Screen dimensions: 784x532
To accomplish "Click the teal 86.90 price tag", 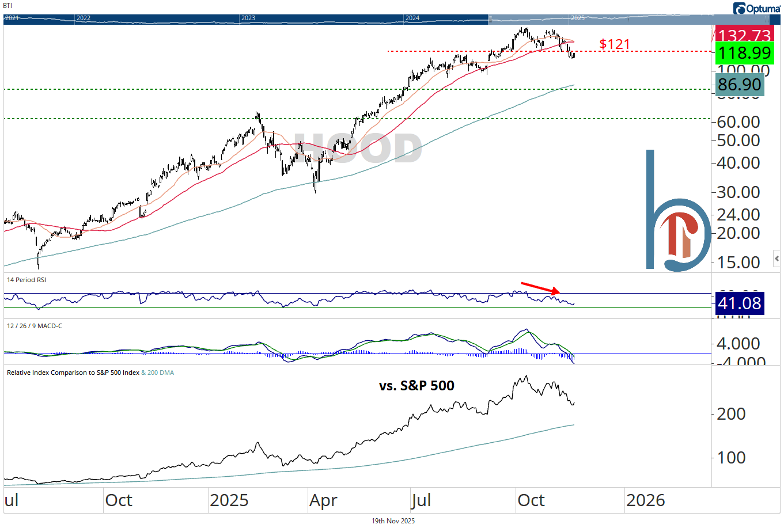I will click(x=740, y=85).
